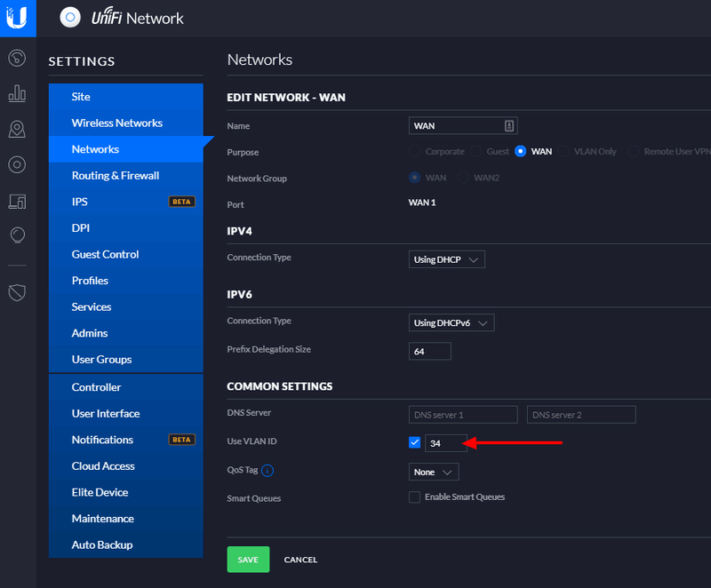Open the Insights lightbulb icon
This screenshot has width=711, height=588.
click(17, 235)
